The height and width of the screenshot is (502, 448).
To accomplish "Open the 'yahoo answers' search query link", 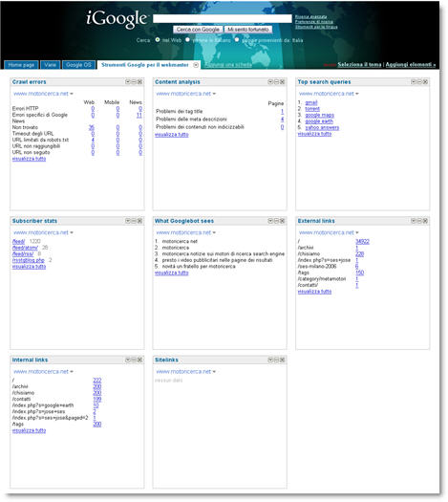I will tap(322, 127).
